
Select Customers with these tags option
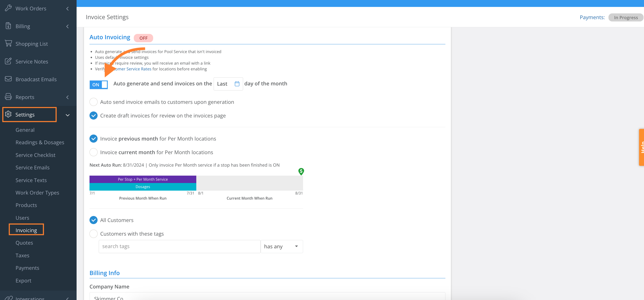coord(93,234)
